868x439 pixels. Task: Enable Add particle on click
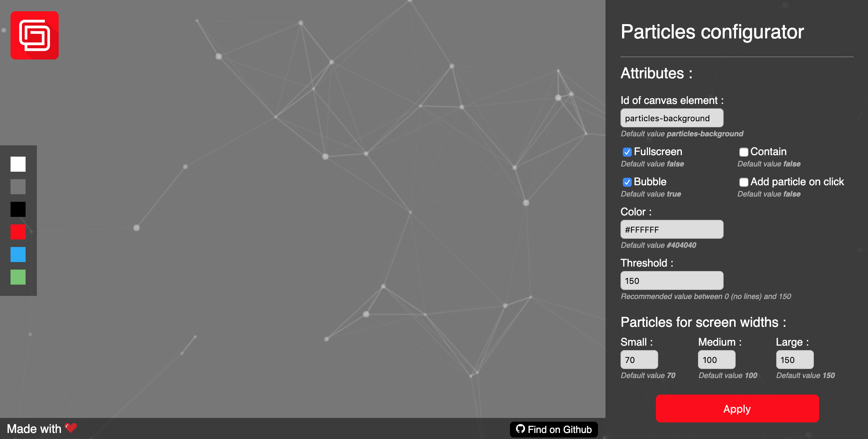(744, 182)
